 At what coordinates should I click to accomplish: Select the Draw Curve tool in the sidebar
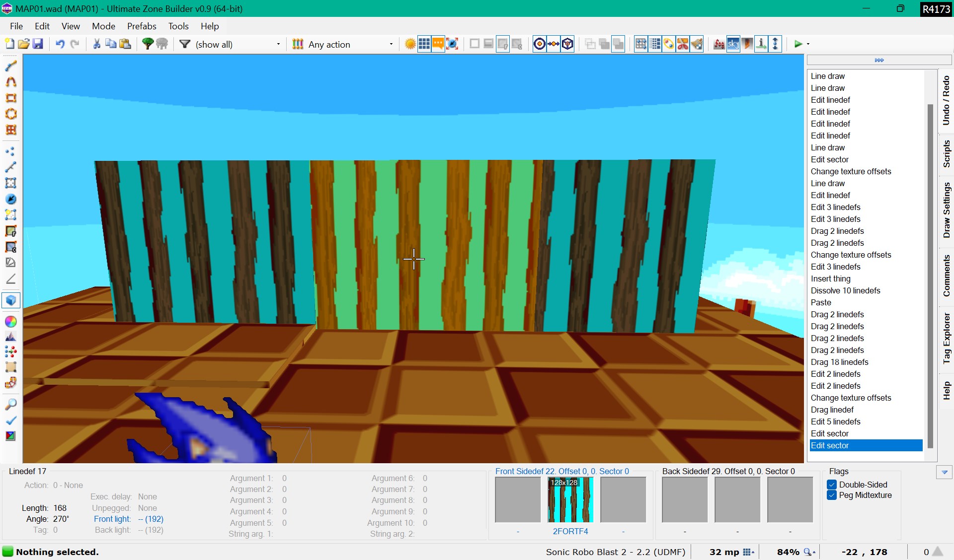click(10, 82)
